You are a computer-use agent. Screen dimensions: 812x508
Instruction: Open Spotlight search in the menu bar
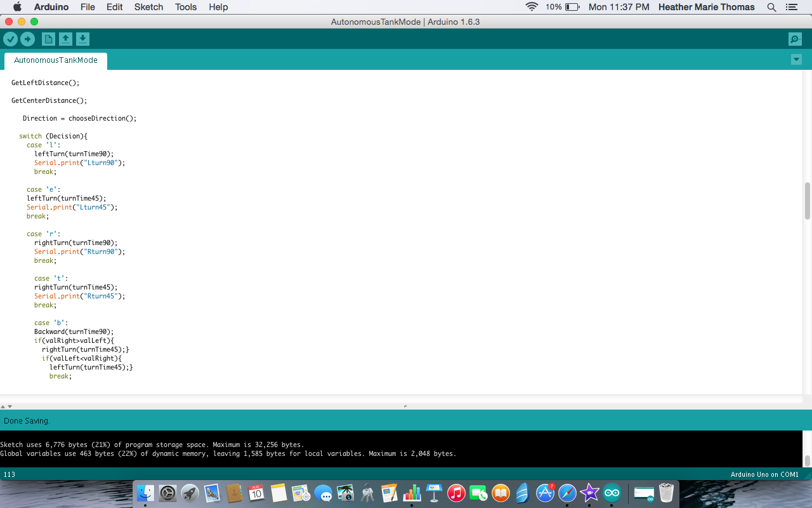point(771,7)
